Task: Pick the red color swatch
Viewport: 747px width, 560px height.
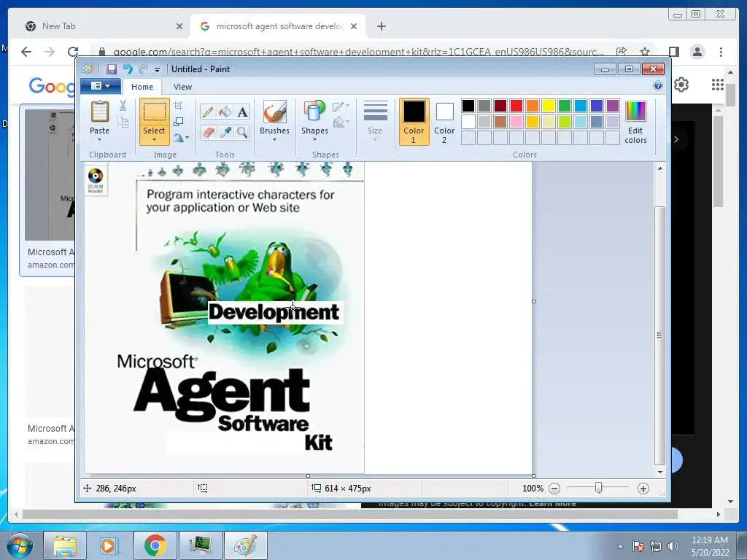Action: click(x=516, y=106)
